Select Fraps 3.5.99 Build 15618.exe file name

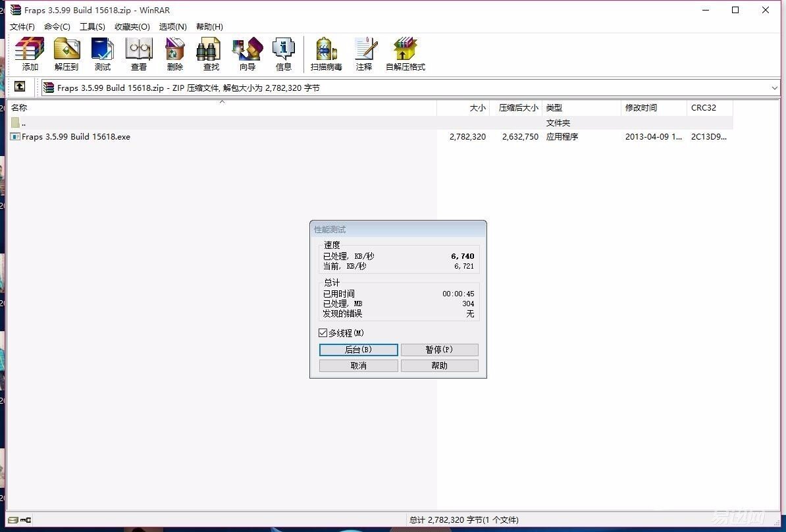[x=76, y=137]
